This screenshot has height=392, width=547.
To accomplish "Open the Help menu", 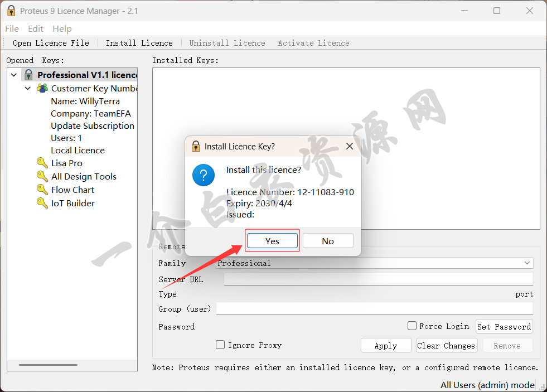I will coord(62,28).
